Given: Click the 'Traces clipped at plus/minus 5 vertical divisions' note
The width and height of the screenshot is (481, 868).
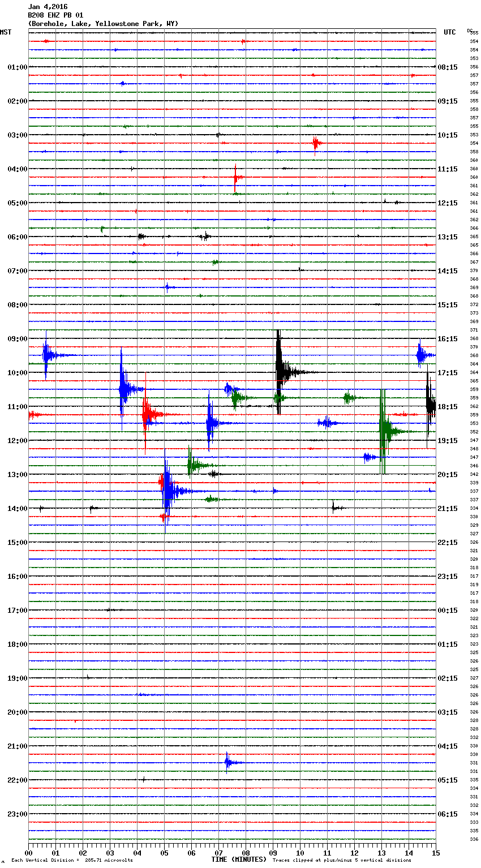Looking at the screenshot, I should (x=342, y=861).
